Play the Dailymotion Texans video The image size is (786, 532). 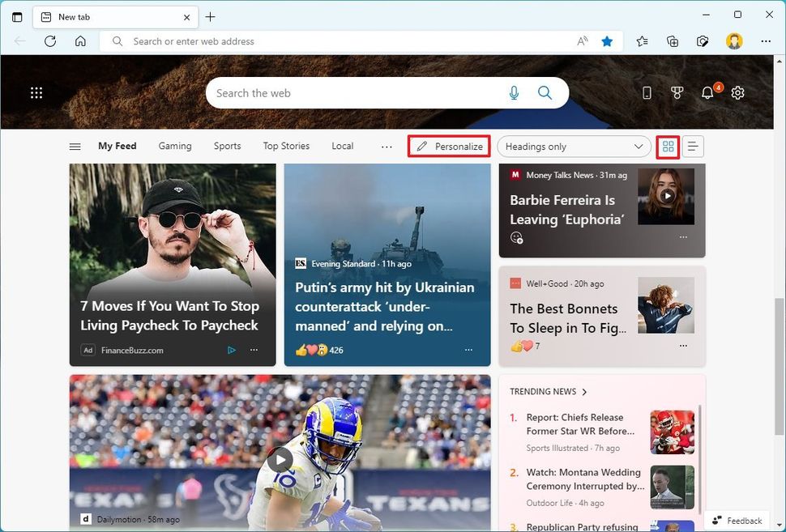(x=280, y=459)
